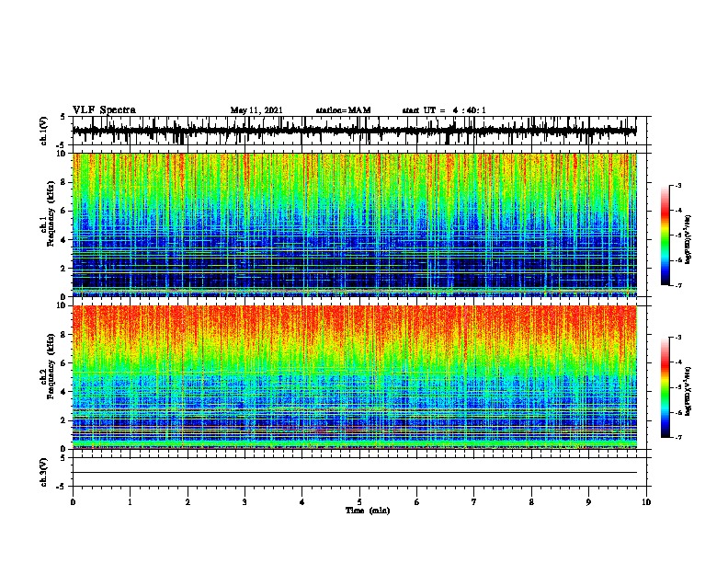This screenshot has height=563, width=728.
Task: Click the '4' kHz tick of ch.2 spectrogram
Action: click(x=63, y=392)
